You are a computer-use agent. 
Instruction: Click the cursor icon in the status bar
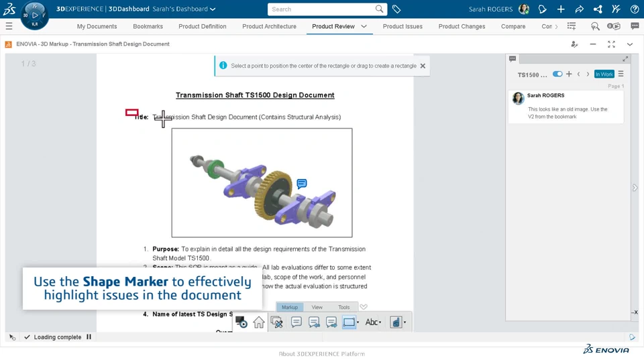point(12,337)
